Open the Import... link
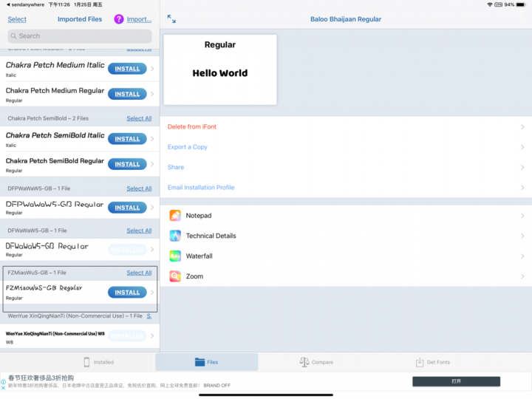This screenshot has height=399, width=532. point(139,19)
